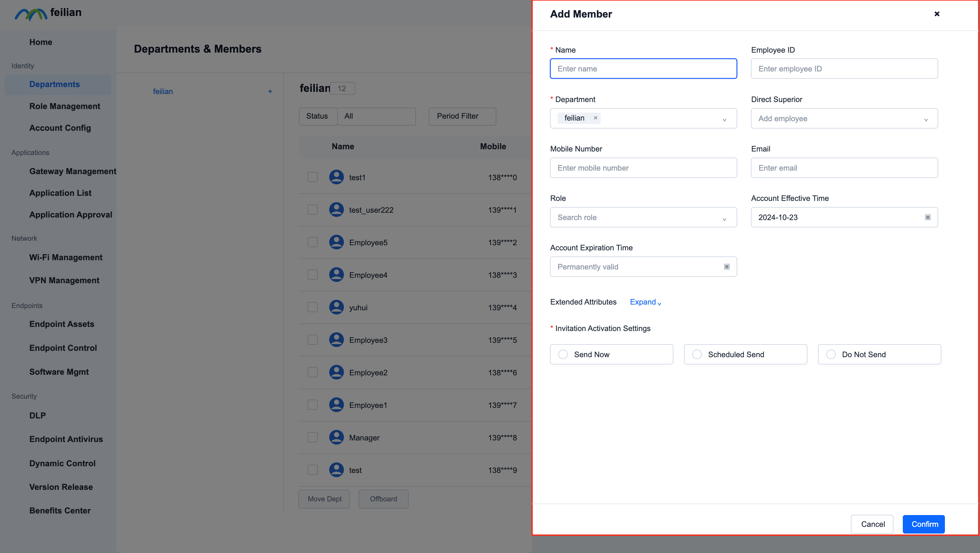Open DLP in sidebar
This screenshot has width=980, height=553.
point(37,415)
